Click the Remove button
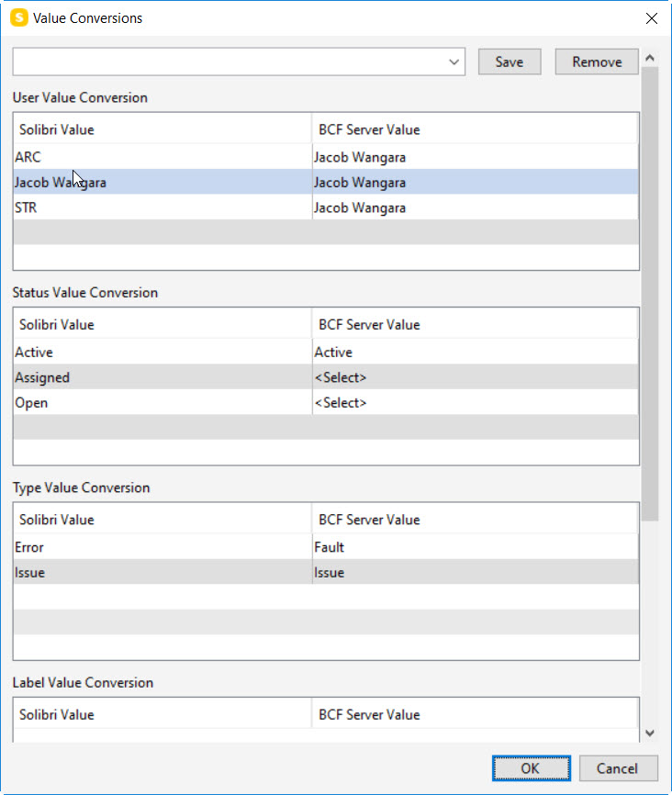The image size is (672, 795). 597,62
